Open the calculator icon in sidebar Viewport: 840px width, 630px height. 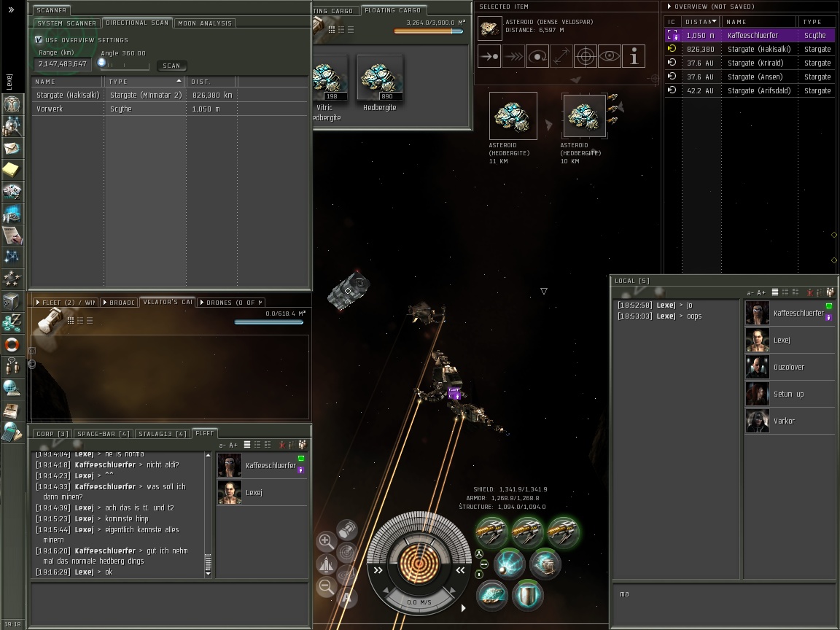coord(12,432)
